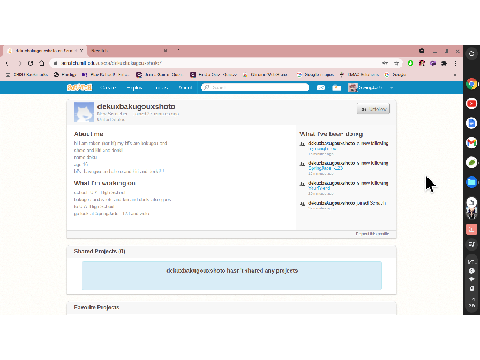Click the Unfollow button on the profile
The image size is (480, 360).
point(373,109)
